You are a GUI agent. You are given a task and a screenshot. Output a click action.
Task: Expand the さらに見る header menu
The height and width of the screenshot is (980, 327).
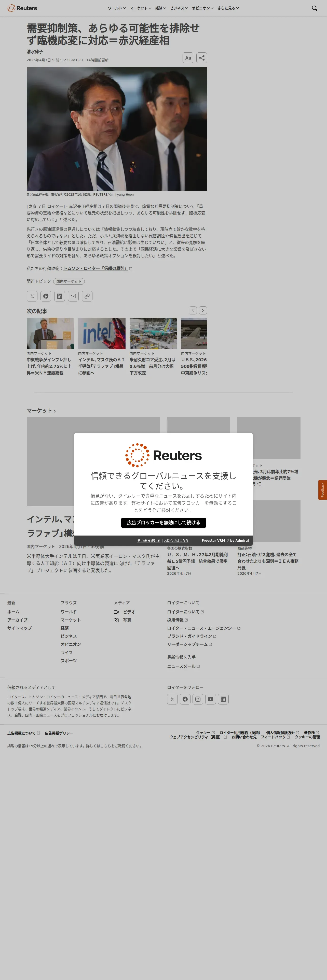[228, 8]
